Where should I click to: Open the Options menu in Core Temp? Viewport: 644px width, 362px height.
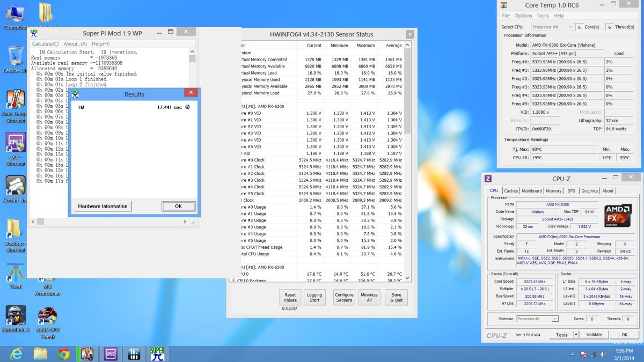pyautogui.click(x=523, y=16)
